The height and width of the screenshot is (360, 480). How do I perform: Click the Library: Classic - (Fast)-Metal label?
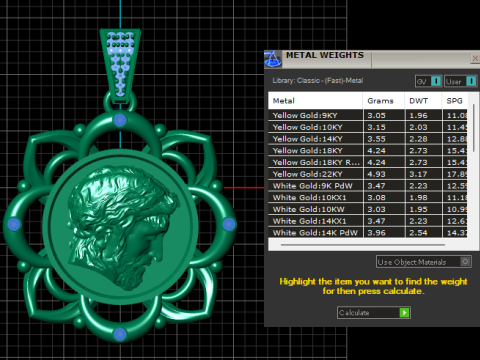pyautogui.click(x=318, y=81)
